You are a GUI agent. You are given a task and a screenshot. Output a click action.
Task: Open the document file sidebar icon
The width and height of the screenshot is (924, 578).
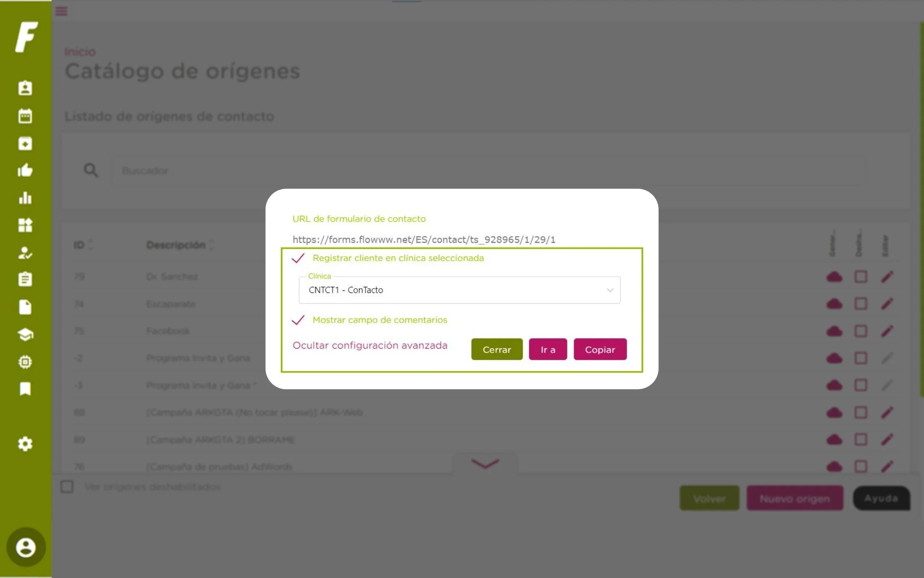point(25,307)
